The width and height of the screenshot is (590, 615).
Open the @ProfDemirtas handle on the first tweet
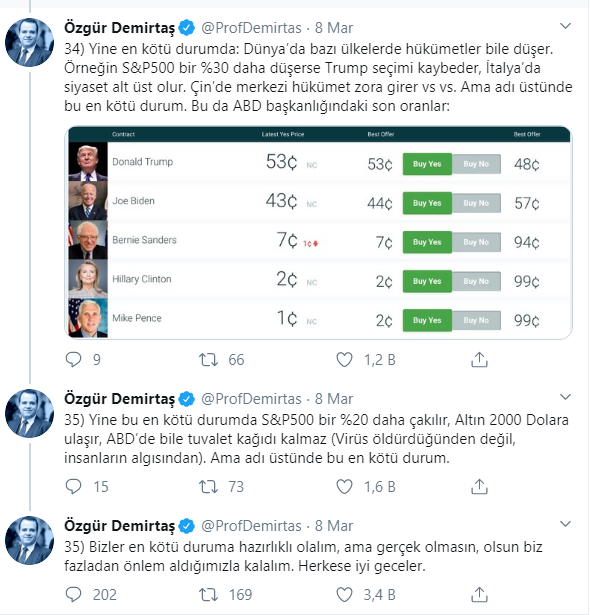click(x=251, y=28)
